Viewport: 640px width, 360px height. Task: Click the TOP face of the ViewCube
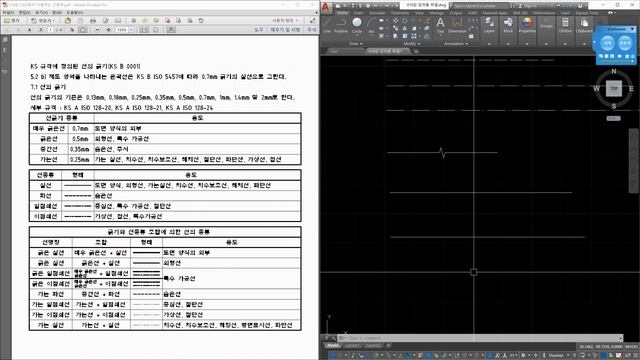(613, 89)
